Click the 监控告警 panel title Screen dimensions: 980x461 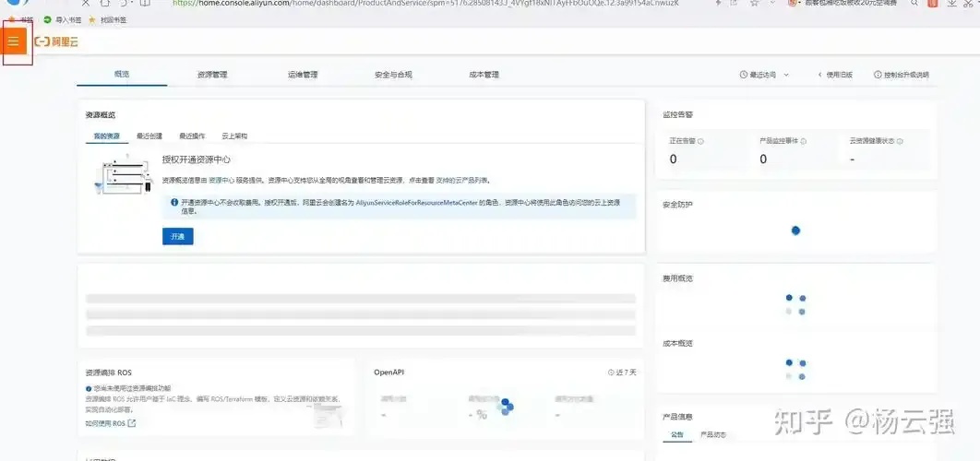tap(677, 115)
